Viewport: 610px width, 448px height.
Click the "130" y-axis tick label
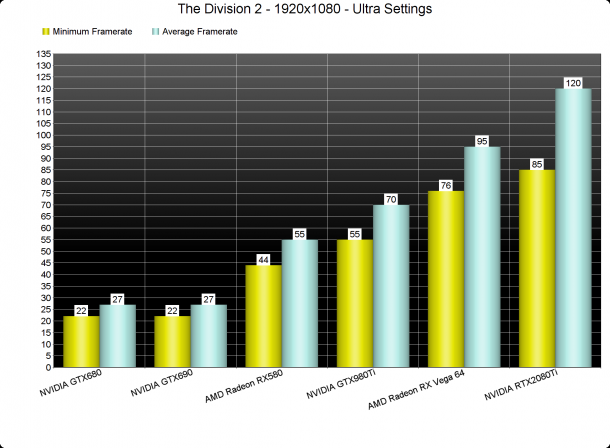44,66
